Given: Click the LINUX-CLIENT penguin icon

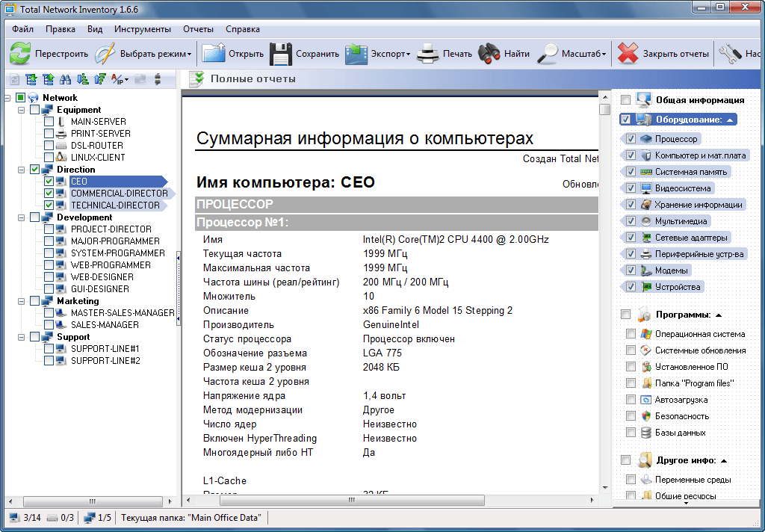Looking at the screenshot, I should coord(61,157).
